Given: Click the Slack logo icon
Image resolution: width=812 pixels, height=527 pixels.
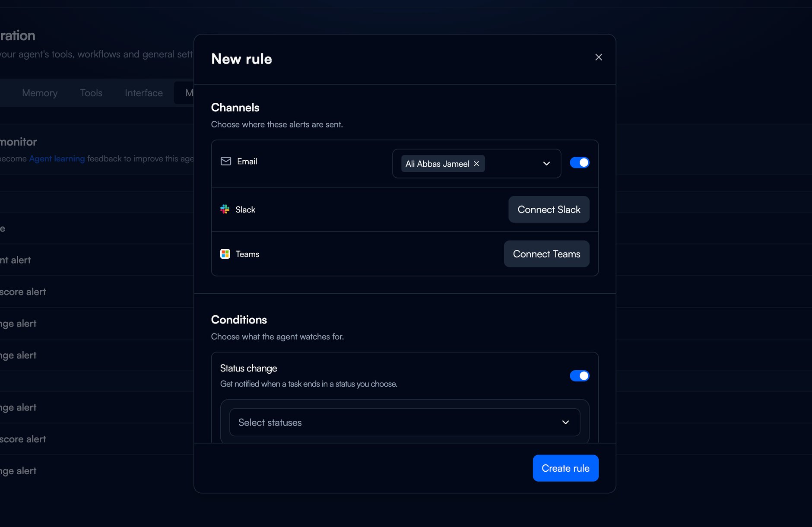Looking at the screenshot, I should click(225, 210).
